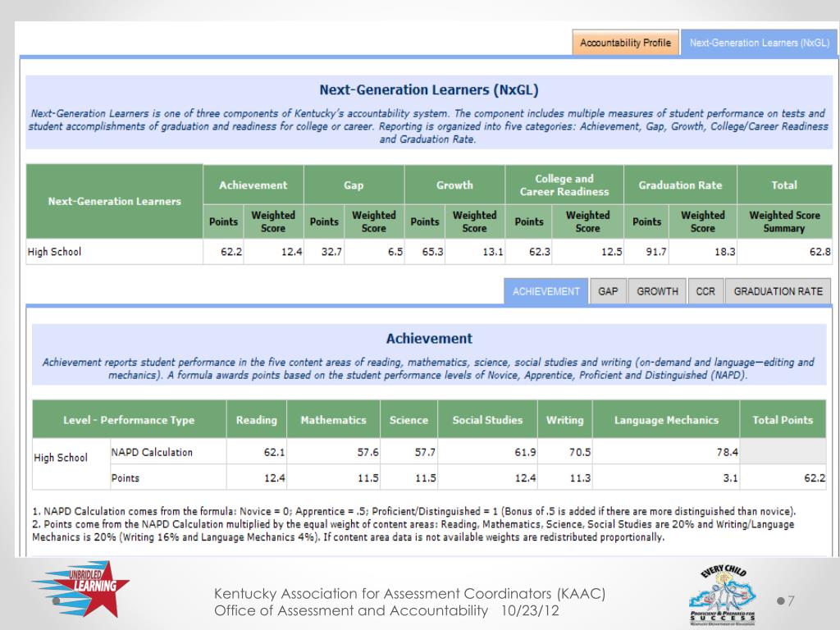The height and width of the screenshot is (630, 840).
Task: Select the College and Career Readiness header
Action: pyautogui.click(x=564, y=185)
